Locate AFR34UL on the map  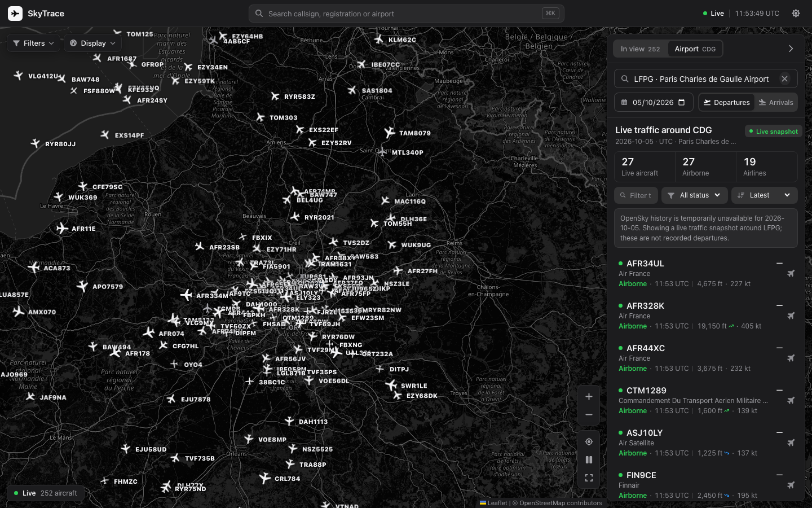791,274
